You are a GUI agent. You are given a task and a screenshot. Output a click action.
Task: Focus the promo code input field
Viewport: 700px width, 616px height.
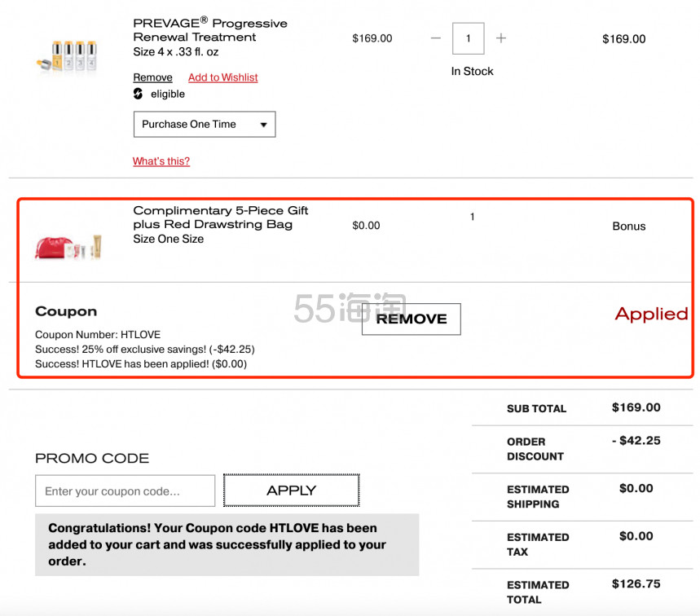pos(125,491)
